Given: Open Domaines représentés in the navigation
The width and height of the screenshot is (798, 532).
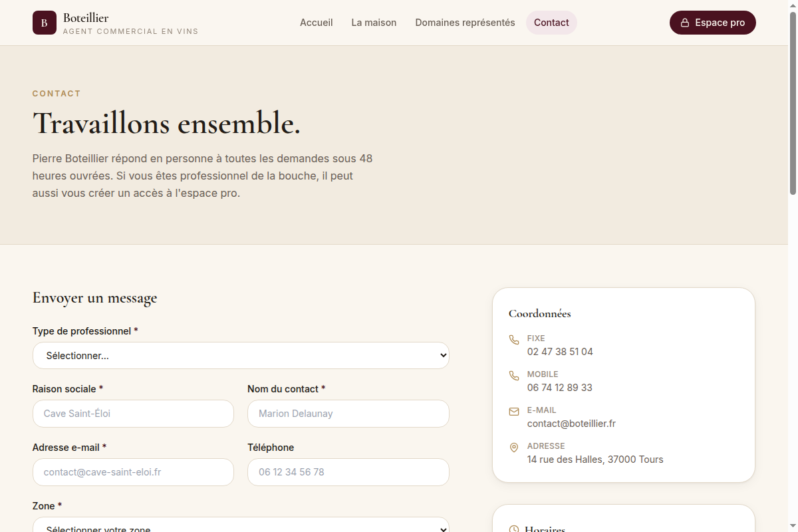Looking at the screenshot, I should coord(465,23).
